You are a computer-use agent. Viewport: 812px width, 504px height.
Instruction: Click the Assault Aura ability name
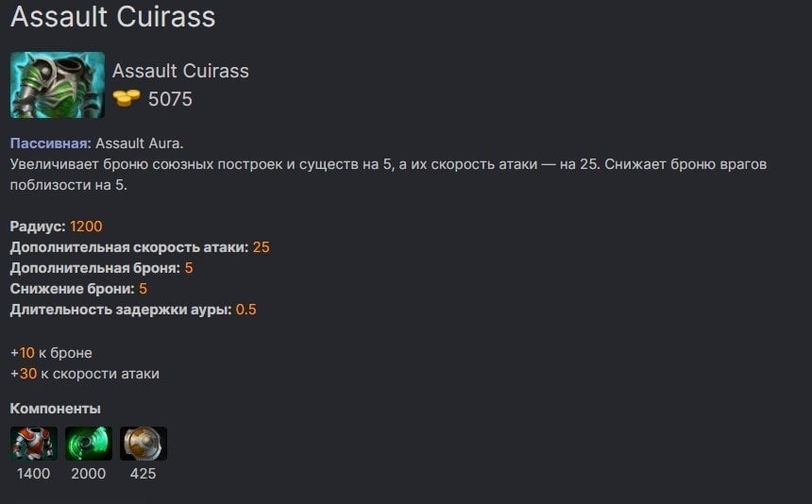point(140,143)
